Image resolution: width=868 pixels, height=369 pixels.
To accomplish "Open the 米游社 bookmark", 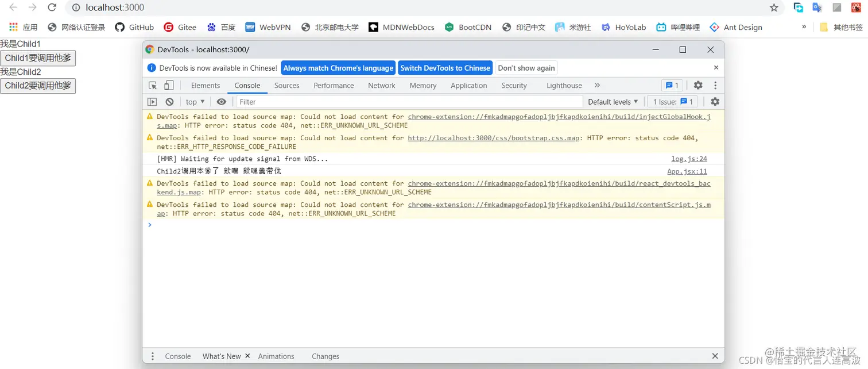I will click(572, 27).
